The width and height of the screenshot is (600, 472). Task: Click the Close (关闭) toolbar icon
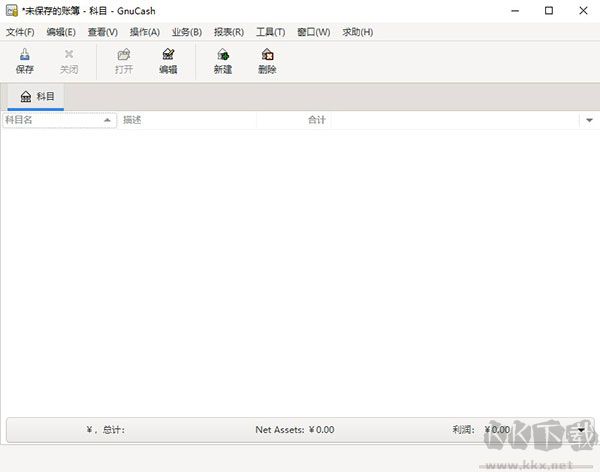(69, 61)
